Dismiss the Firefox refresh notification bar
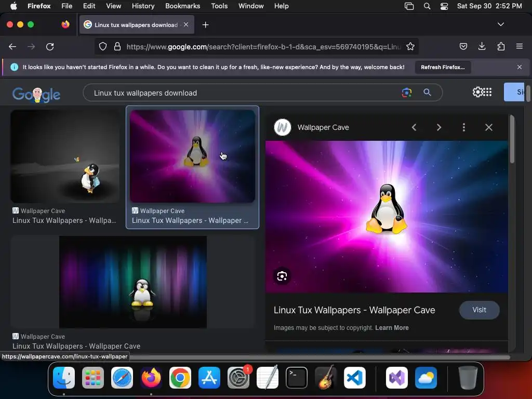Image resolution: width=532 pixels, height=399 pixels. tap(519, 67)
